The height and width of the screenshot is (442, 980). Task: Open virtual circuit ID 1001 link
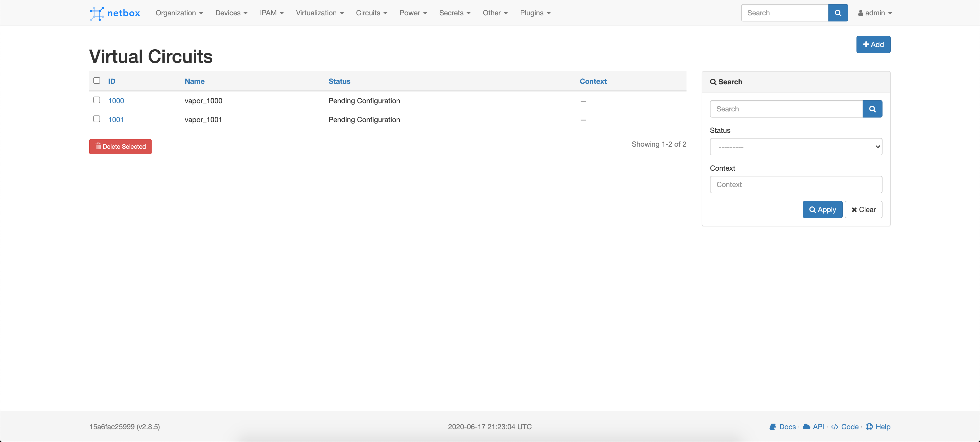pyautogui.click(x=116, y=120)
